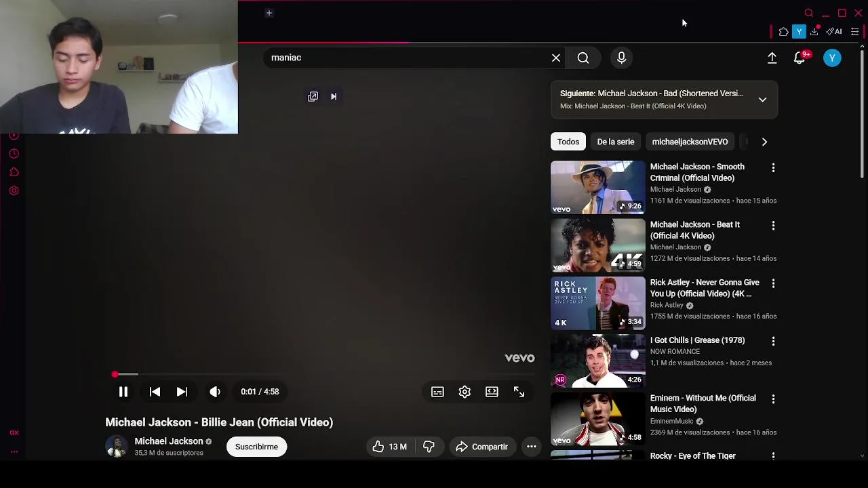This screenshot has width=868, height=488.
Task: Open Rocky - Eye of The Tiger title
Action: (693, 456)
